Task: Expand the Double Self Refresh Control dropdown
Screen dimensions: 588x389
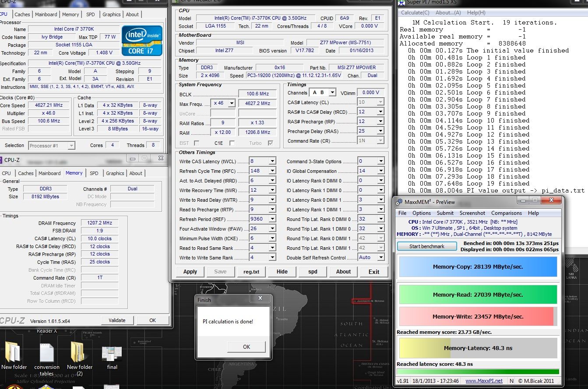Action: pyautogui.click(x=380, y=257)
